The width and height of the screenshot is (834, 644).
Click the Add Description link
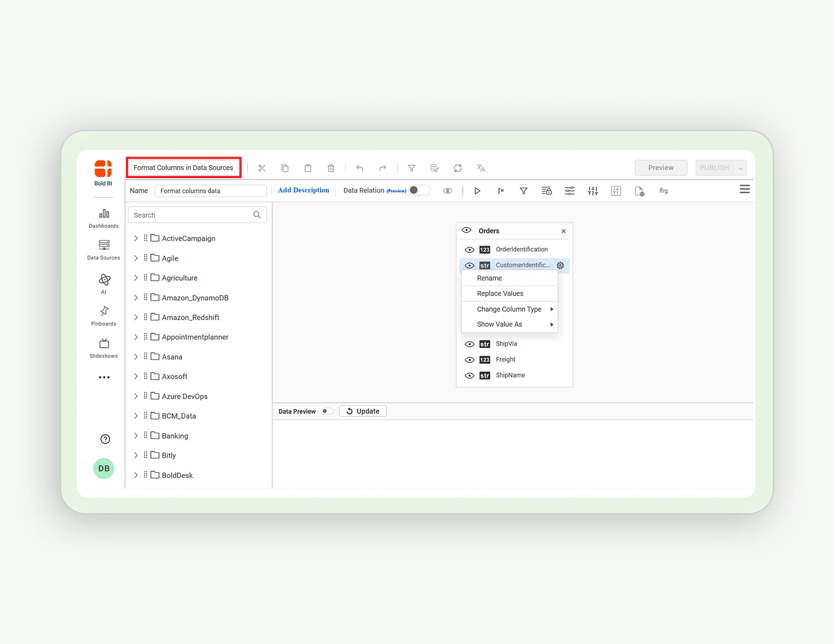(304, 191)
